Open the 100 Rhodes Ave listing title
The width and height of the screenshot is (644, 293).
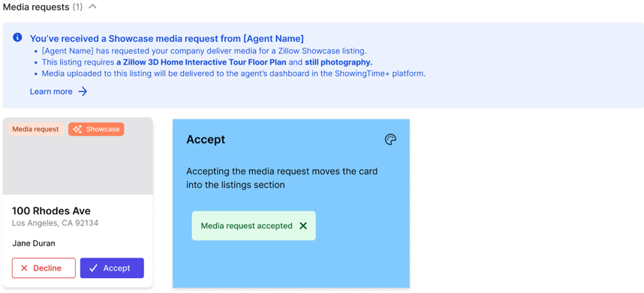pos(51,211)
